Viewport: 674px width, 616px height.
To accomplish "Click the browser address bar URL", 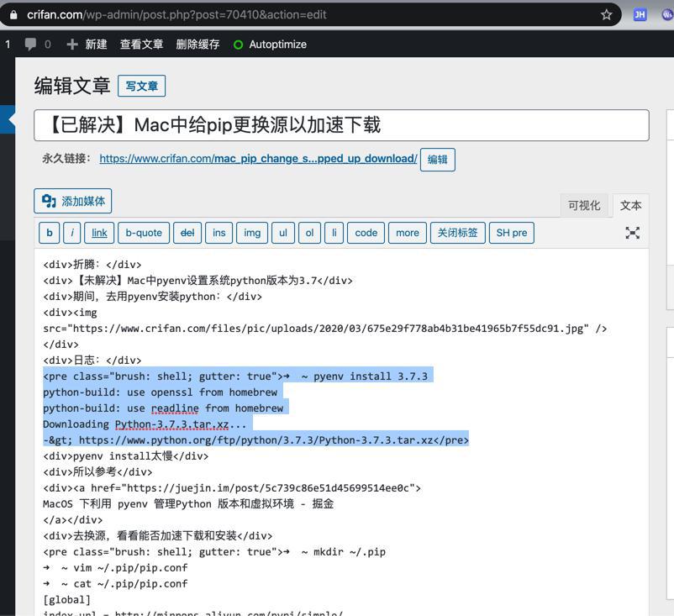I will pos(176,15).
